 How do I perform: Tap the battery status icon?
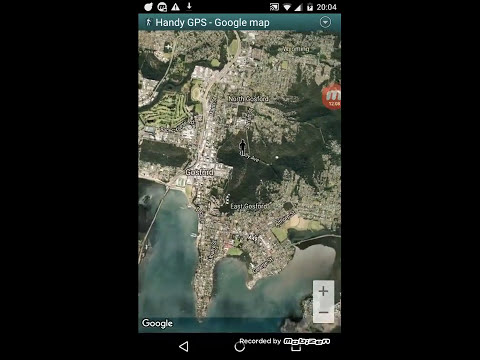[x=310, y=7]
